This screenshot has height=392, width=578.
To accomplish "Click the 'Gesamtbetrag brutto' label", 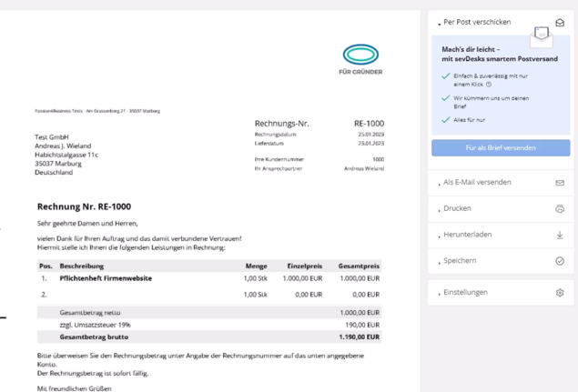I will (94, 337).
